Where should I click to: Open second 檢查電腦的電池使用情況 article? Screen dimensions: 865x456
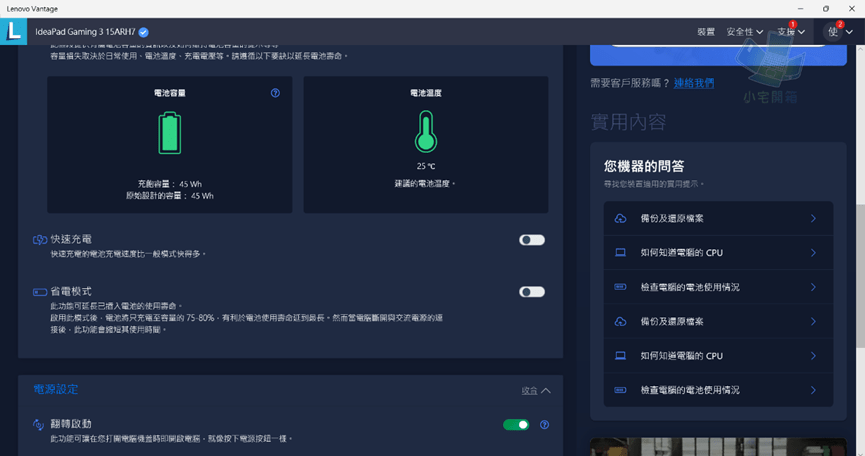click(718, 390)
